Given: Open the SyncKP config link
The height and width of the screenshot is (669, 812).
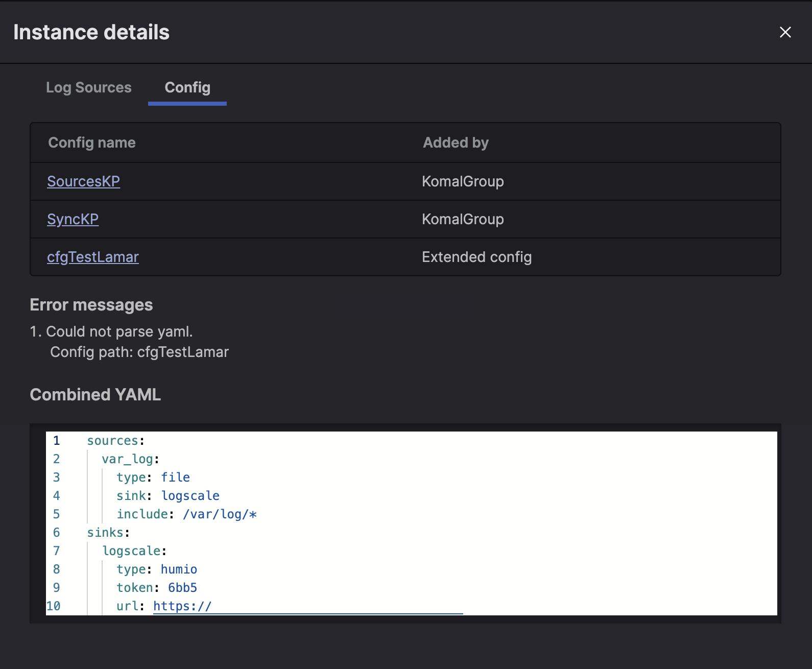Looking at the screenshot, I should tap(73, 219).
